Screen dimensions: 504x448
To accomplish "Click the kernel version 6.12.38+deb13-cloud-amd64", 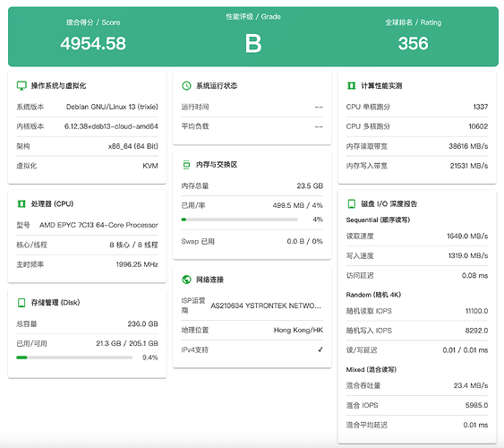I will (x=111, y=126).
